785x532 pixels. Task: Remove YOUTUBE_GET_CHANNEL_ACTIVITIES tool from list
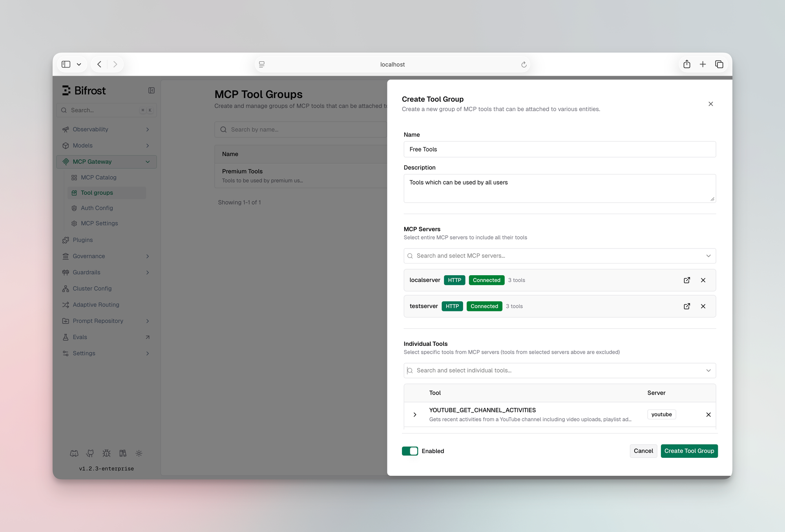tap(708, 415)
